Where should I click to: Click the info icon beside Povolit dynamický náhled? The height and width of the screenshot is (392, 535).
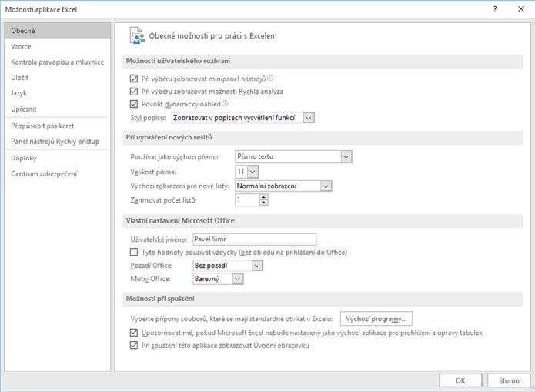(225, 103)
